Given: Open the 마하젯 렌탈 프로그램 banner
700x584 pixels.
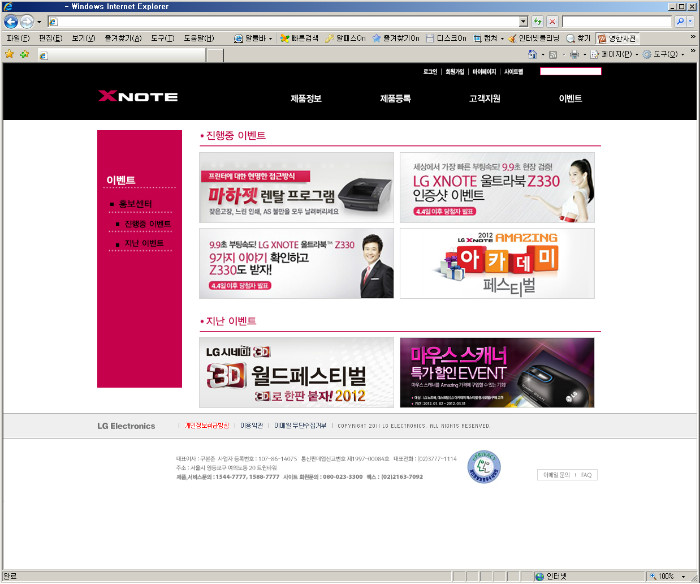Looking at the screenshot, I should tap(296, 187).
